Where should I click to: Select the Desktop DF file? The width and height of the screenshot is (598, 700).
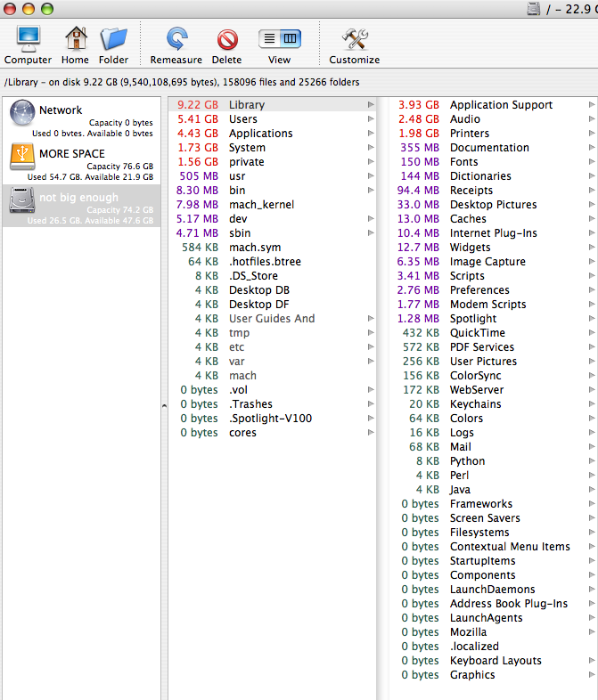(273, 305)
